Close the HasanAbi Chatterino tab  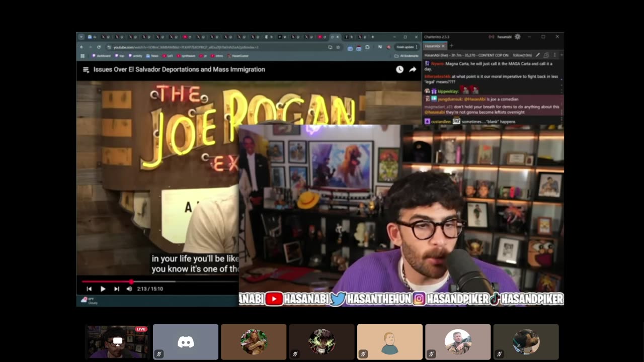coord(443,46)
